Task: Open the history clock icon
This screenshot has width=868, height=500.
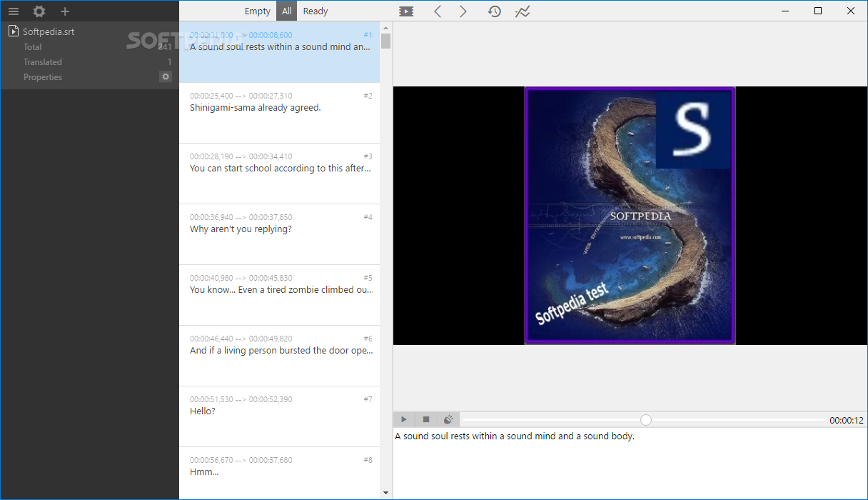Action: tap(494, 11)
